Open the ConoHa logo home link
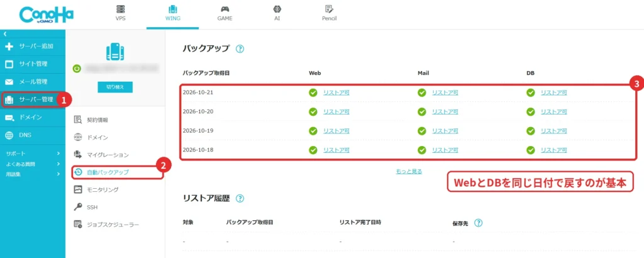Screen dimensions: 644x258 pyautogui.click(x=46, y=15)
